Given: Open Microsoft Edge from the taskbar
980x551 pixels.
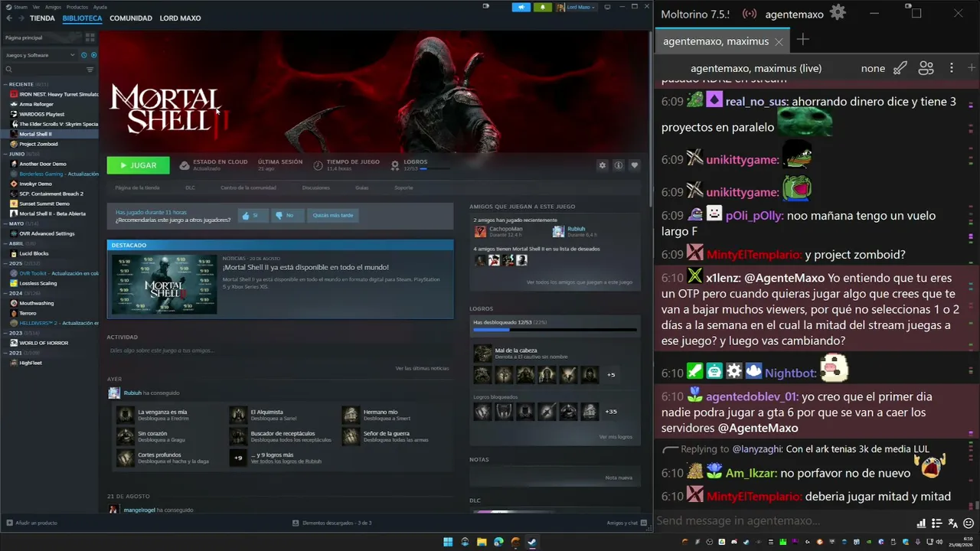Looking at the screenshot, I should [498, 542].
